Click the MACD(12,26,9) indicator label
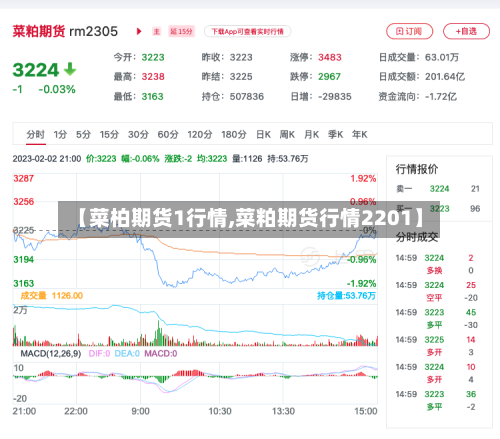 51,353
